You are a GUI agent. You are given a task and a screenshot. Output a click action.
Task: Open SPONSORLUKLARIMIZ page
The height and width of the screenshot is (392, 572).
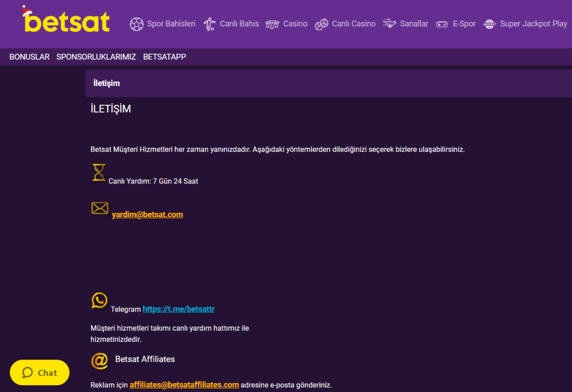tap(96, 57)
